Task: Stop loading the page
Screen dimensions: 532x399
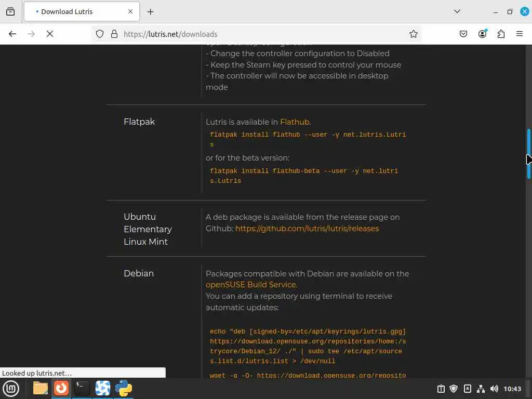Action: (x=50, y=34)
